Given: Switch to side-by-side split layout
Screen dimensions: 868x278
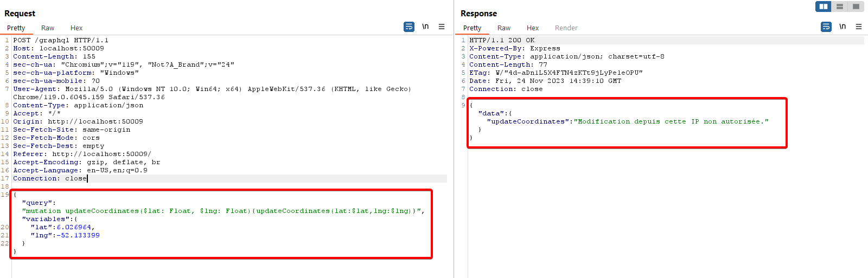Looking at the screenshot, I should [824, 7].
